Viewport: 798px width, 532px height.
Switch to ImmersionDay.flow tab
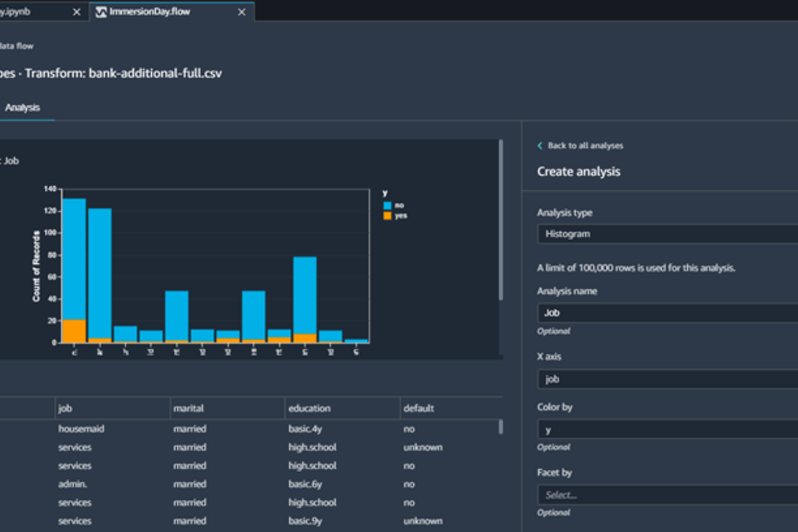click(x=172, y=12)
